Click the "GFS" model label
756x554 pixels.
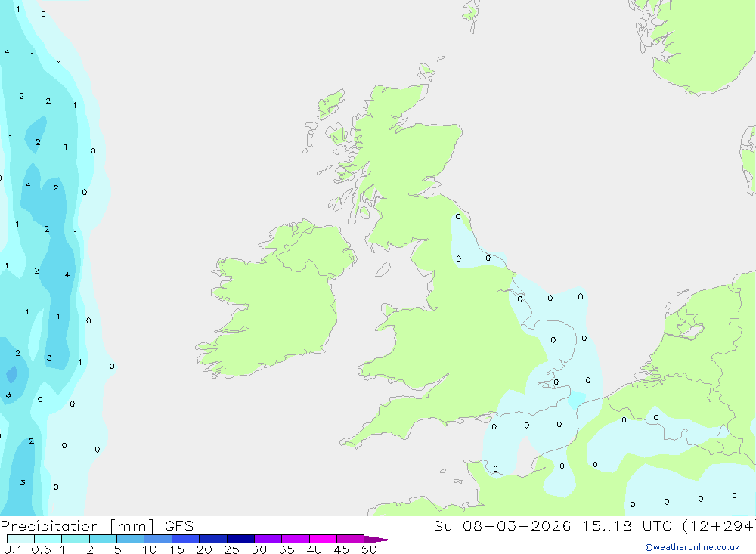(179, 526)
